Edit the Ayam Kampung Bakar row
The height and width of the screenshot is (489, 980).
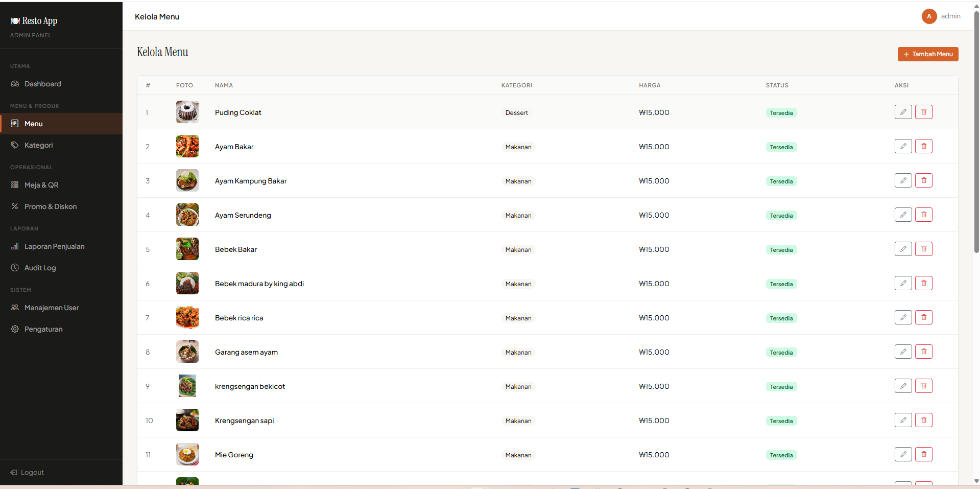[x=903, y=180]
